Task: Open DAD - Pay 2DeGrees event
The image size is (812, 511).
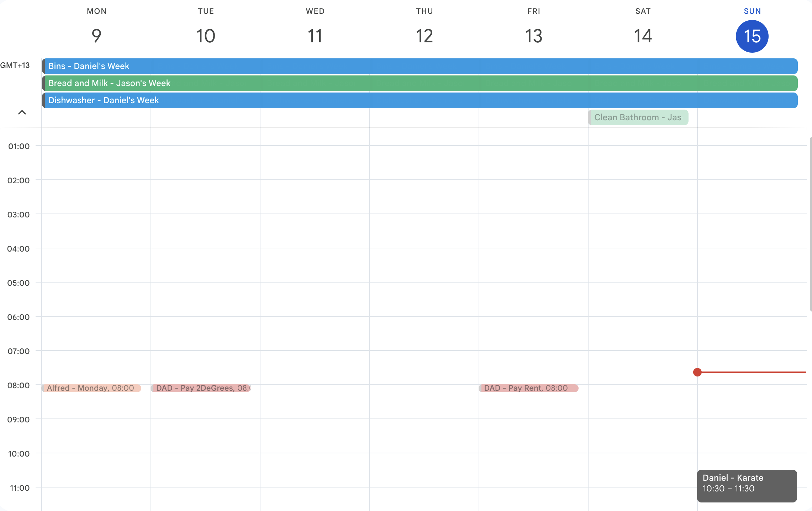Action: (x=201, y=388)
